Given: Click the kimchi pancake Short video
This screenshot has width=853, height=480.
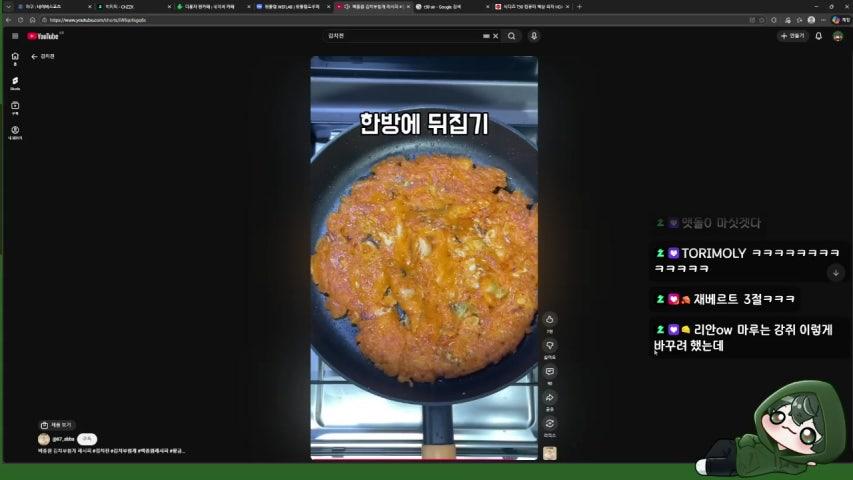Looking at the screenshot, I should pos(424,258).
